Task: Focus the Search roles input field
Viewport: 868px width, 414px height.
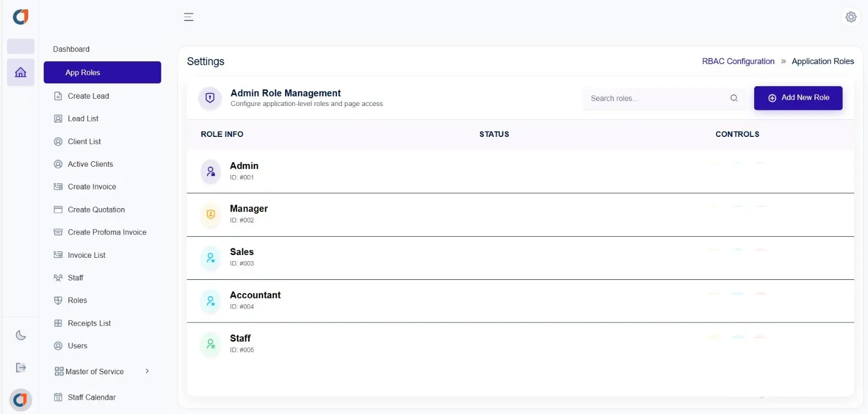Action: coord(663,98)
